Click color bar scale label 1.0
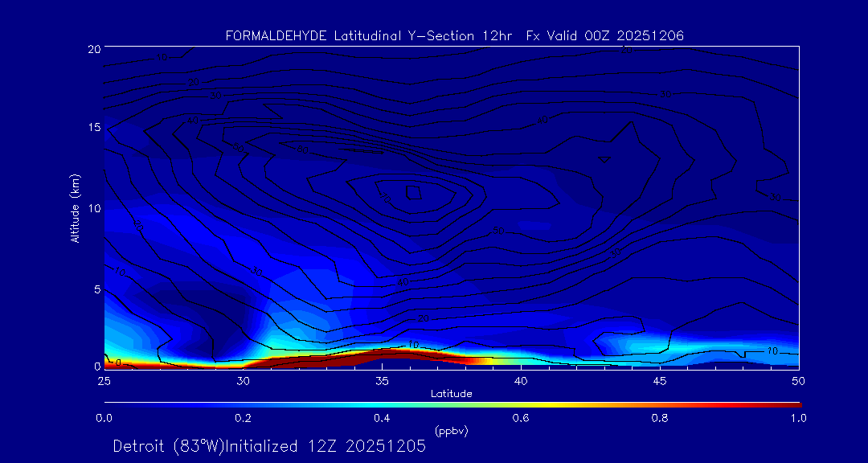This screenshot has width=868, height=463. point(798,418)
